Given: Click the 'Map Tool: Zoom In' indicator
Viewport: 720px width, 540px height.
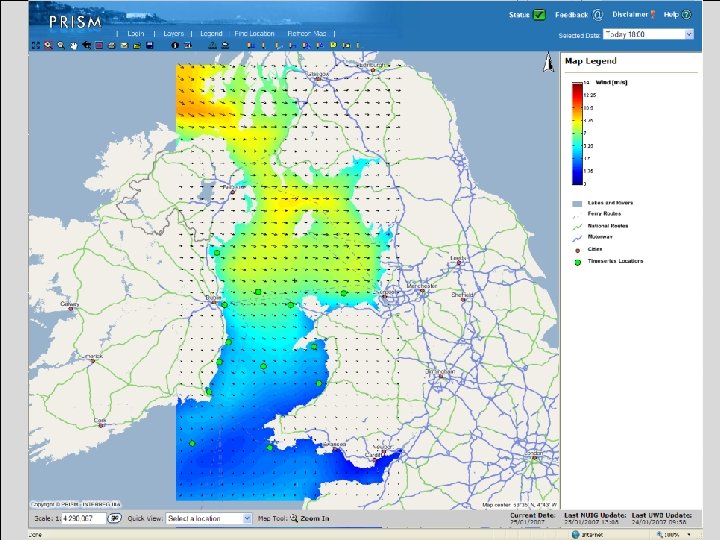Looking at the screenshot, I should (x=294, y=518).
